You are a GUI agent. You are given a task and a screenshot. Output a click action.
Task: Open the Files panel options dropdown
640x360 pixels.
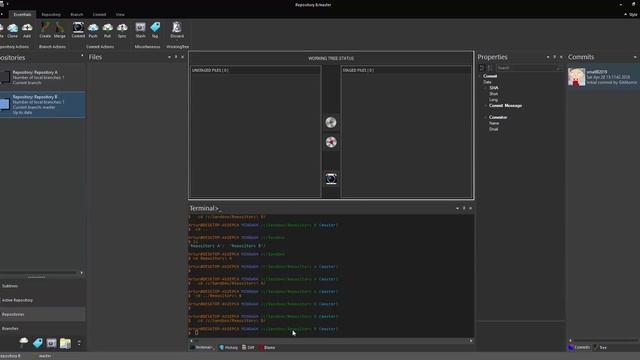169,57
